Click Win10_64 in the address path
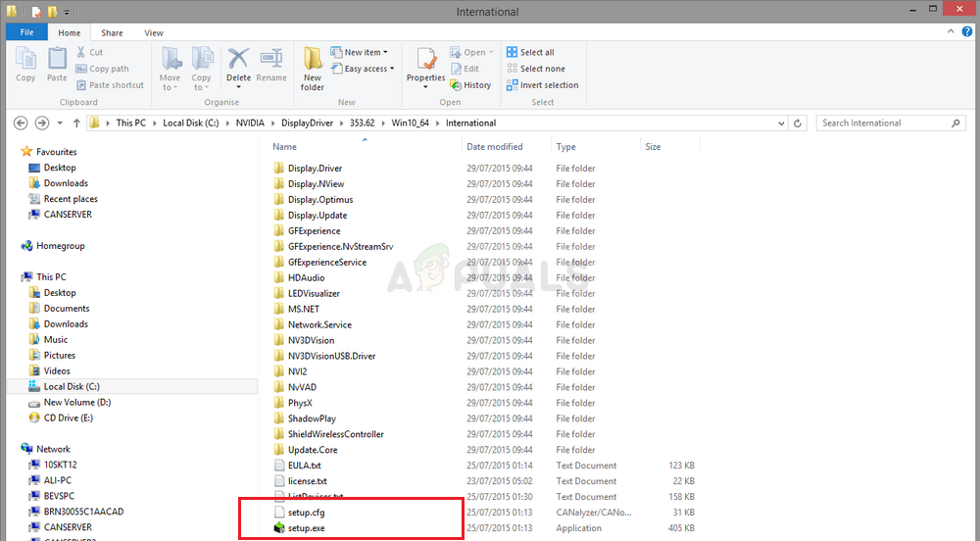The image size is (980, 541). click(x=410, y=123)
